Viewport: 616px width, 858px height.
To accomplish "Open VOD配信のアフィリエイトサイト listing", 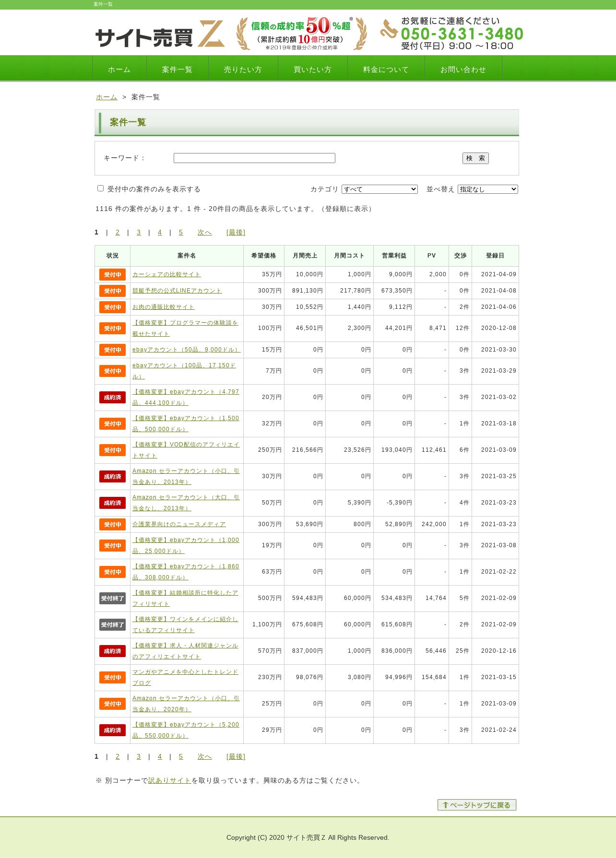I will tap(186, 450).
